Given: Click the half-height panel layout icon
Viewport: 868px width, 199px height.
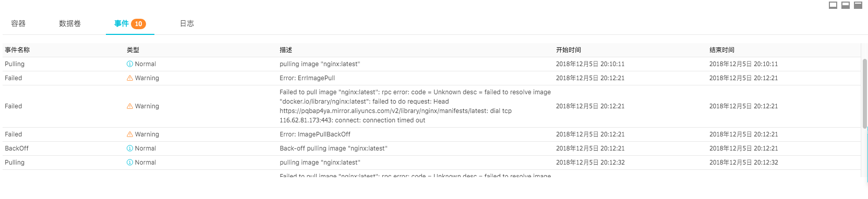Looking at the screenshot, I should pos(846,5).
